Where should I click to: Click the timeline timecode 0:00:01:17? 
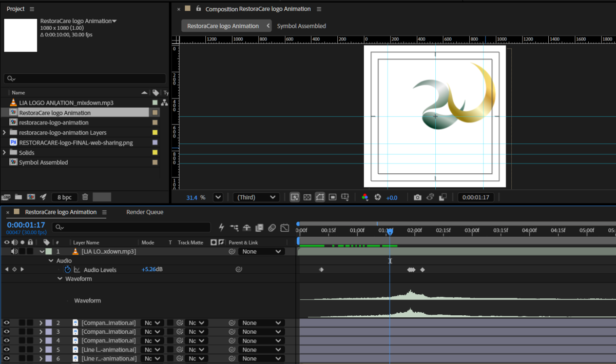tap(26, 225)
